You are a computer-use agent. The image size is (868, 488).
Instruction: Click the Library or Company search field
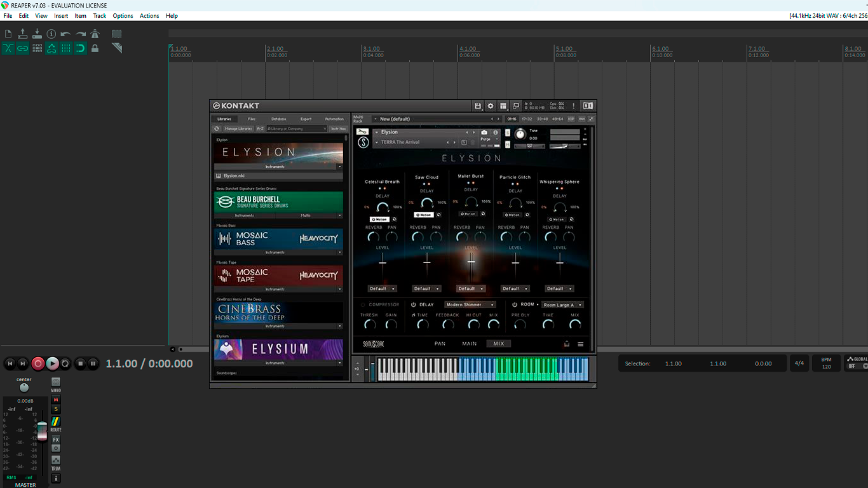pyautogui.click(x=296, y=128)
